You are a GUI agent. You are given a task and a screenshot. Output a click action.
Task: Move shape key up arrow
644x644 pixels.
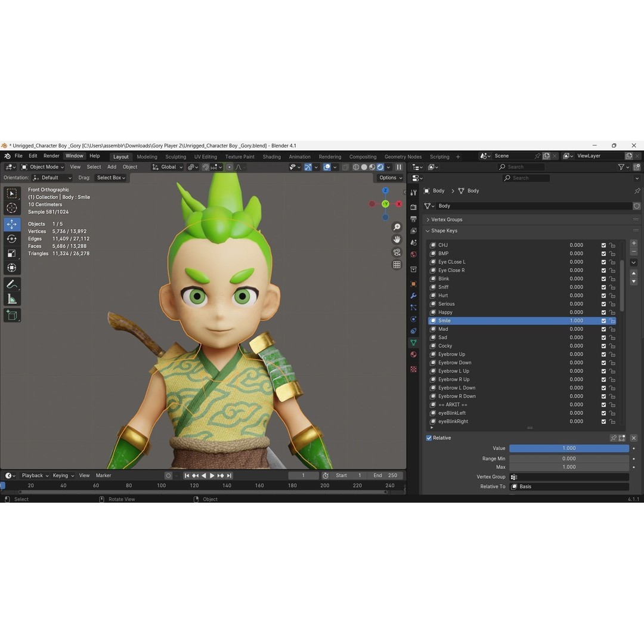tap(634, 273)
